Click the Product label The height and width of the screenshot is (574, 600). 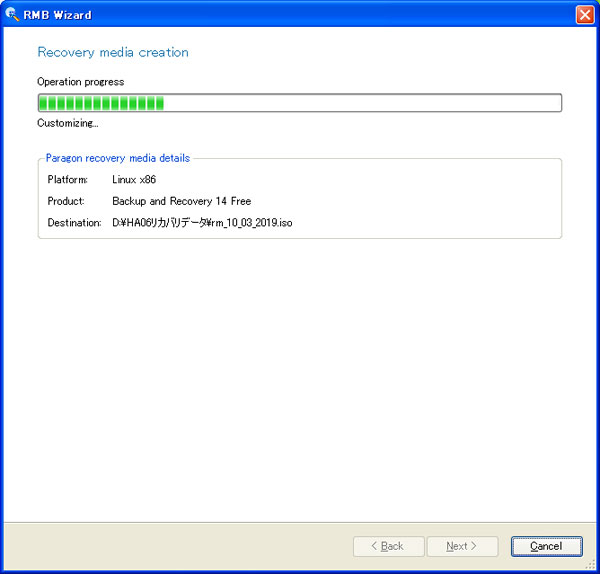[x=66, y=201]
